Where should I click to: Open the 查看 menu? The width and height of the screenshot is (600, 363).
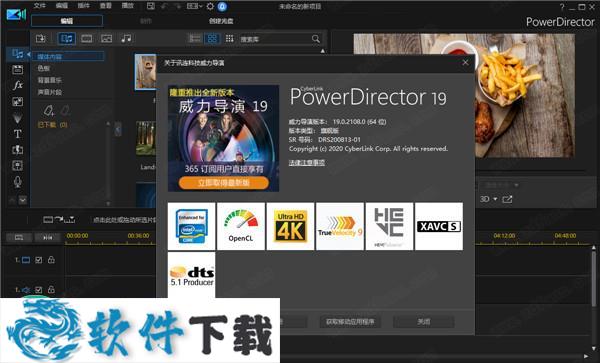[x=106, y=6]
